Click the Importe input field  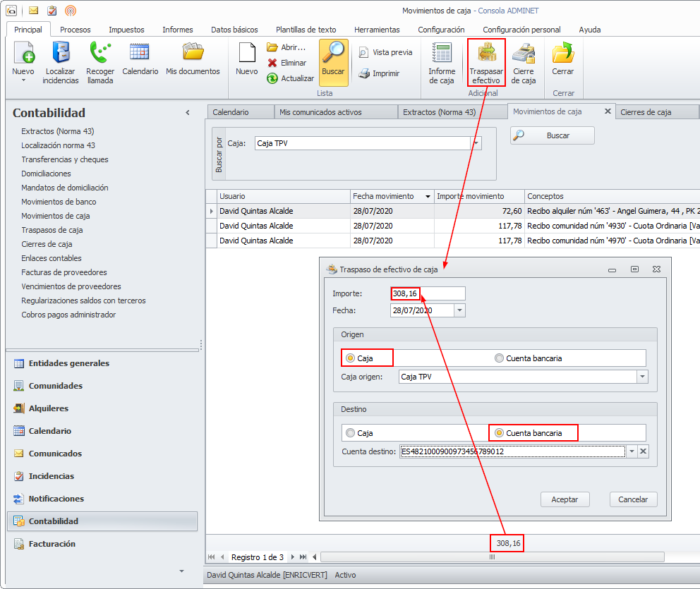point(428,293)
